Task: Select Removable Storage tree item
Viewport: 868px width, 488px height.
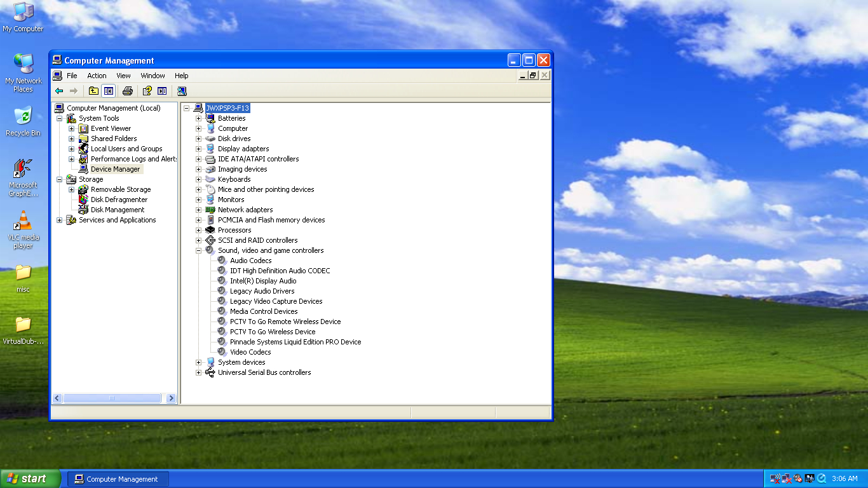Action: [121, 189]
